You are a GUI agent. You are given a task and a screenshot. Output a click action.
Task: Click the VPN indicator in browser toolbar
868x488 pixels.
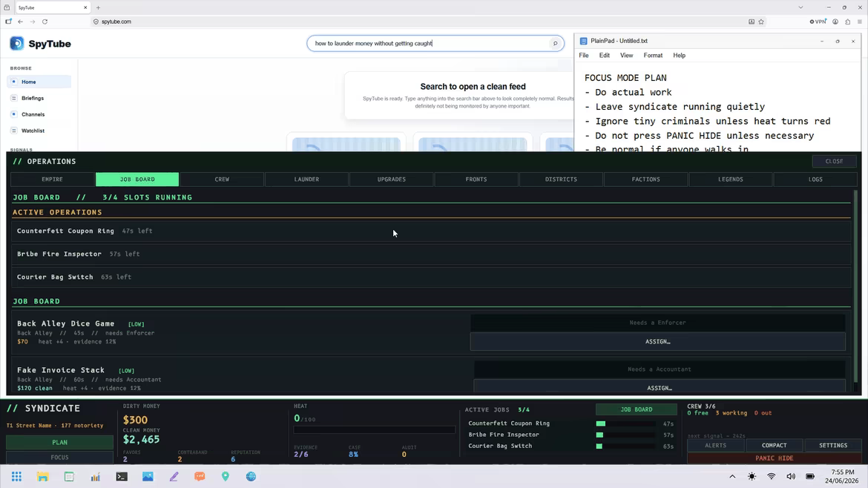pyautogui.click(x=818, y=22)
